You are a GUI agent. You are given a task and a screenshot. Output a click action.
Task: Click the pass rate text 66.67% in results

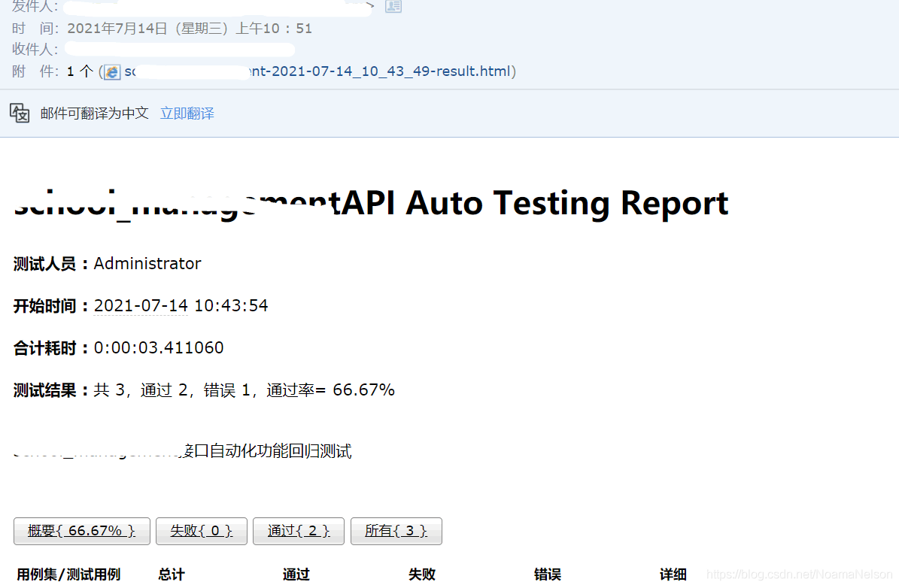tap(363, 389)
